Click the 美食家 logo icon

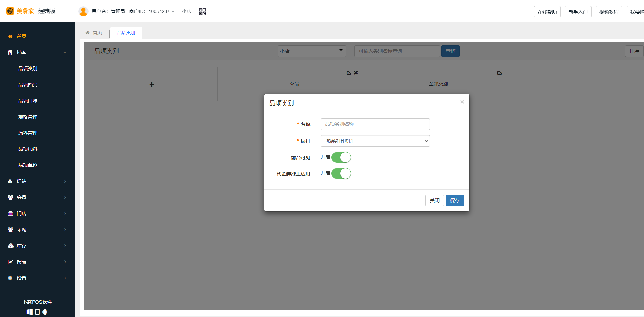[x=10, y=11]
